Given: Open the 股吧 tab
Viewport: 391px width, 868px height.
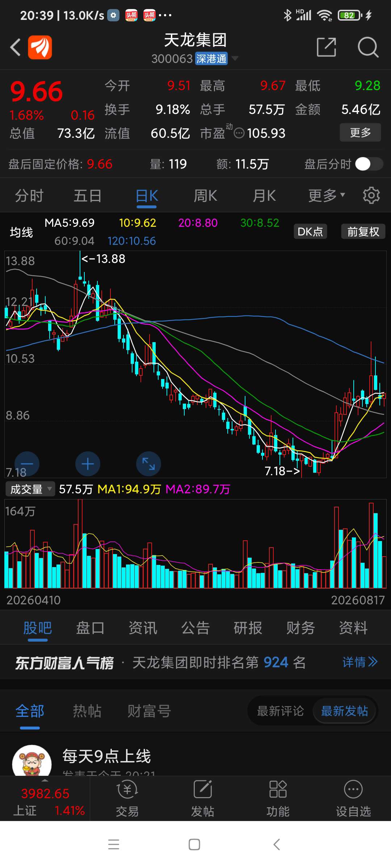Looking at the screenshot, I should (x=38, y=628).
